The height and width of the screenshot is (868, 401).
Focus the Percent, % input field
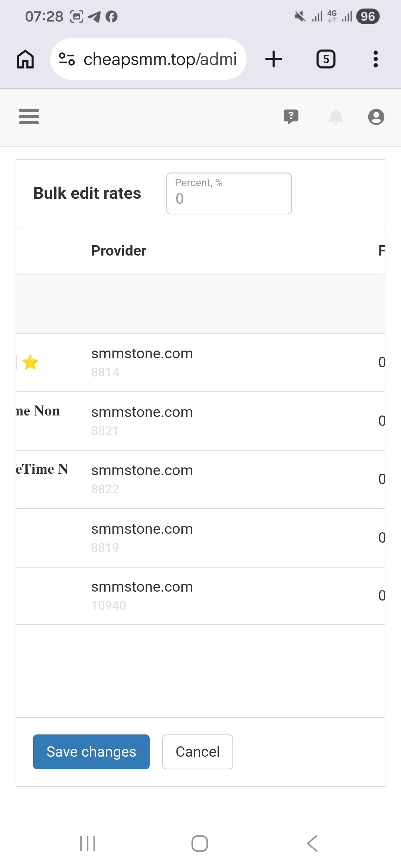tap(229, 193)
